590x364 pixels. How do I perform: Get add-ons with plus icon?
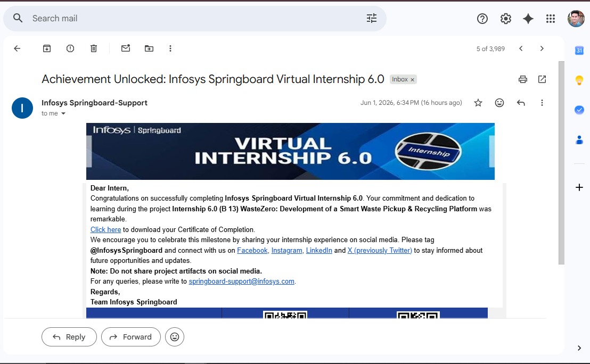tap(579, 187)
